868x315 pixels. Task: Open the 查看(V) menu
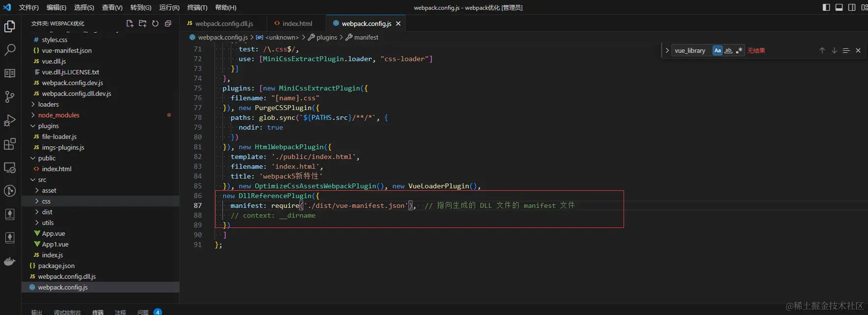[112, 7]
